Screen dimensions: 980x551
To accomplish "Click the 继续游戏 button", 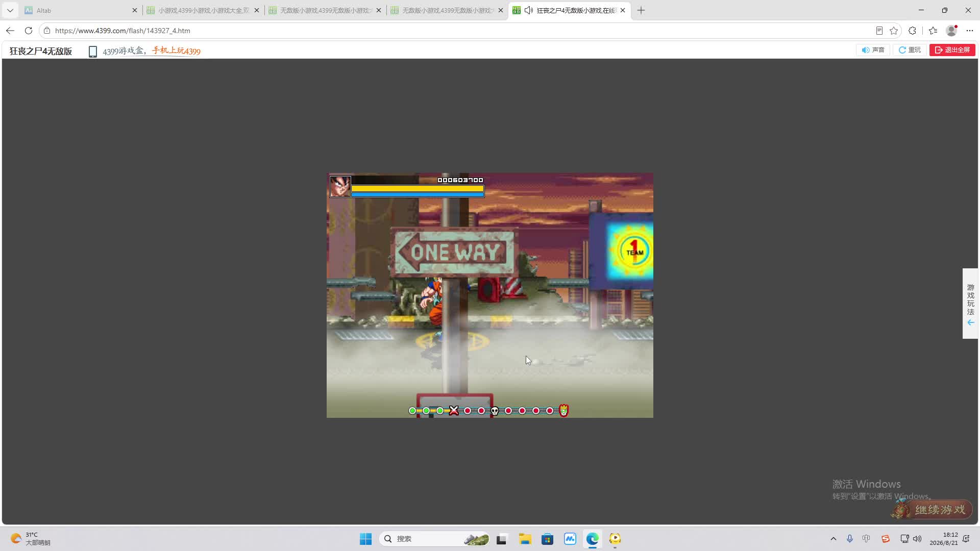I will pyautogui.click(x=933, y=510).
